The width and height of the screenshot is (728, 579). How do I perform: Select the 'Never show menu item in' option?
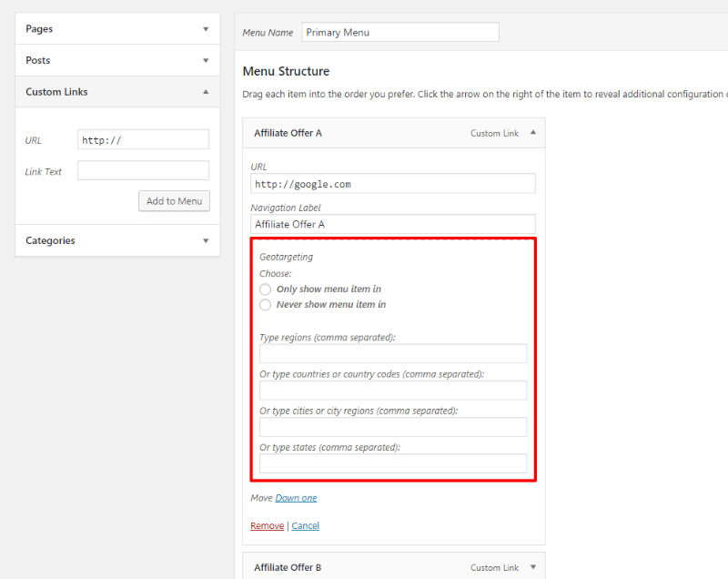(x=265, y=304)
